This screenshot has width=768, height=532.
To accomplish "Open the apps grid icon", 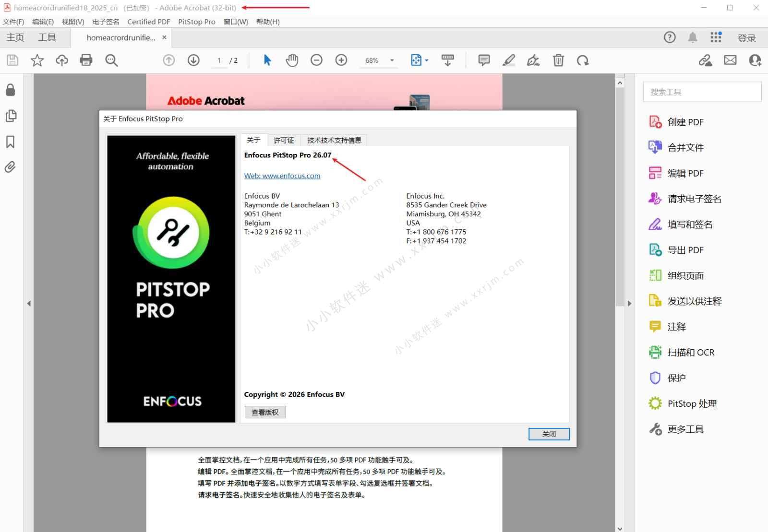I will click(x=716, y=37).
